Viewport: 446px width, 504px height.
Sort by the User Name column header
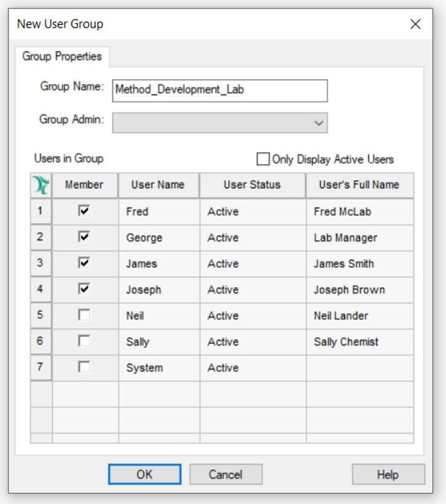[158, 185]
